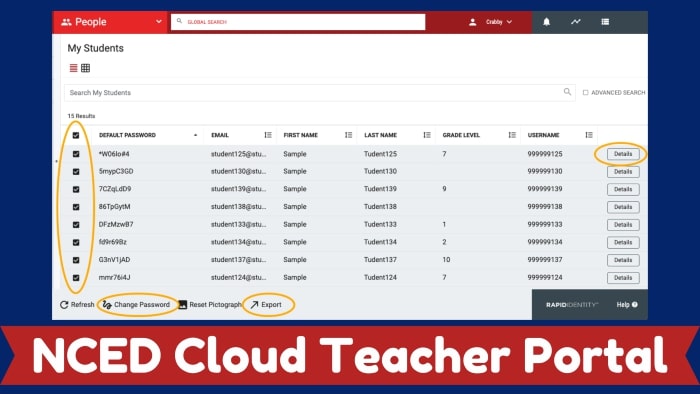Viewport: 700px width, 394px height.
Task: Click email cell student125@stu...
Action: 238,154
